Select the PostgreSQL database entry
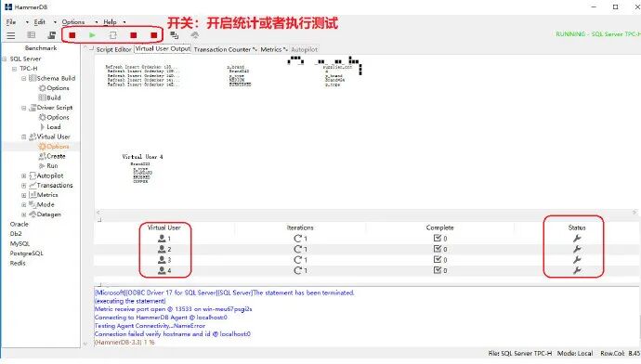Viewport: 641px width, 364px height. point(27,253)
